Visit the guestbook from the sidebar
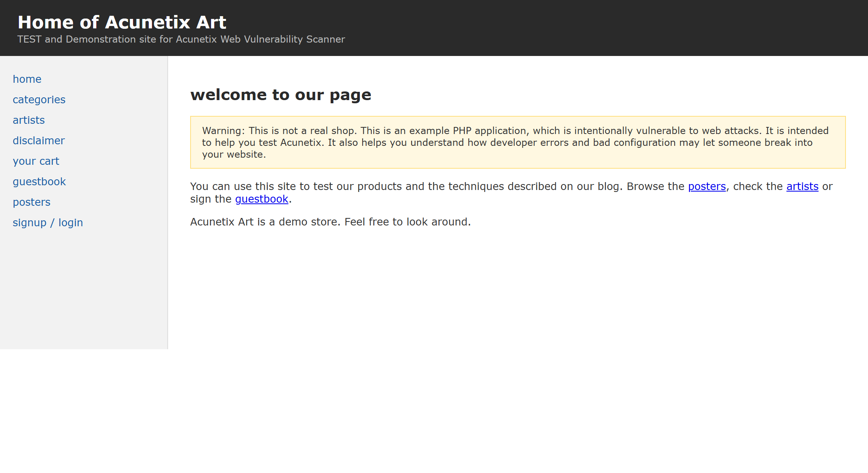The image size is (868, 473). coord(39,182)
